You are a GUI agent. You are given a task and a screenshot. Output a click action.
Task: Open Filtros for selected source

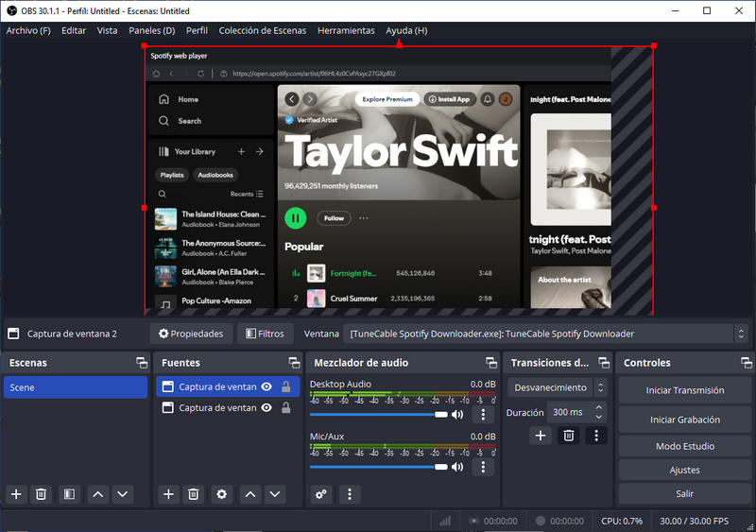click(x=266, y=334)
